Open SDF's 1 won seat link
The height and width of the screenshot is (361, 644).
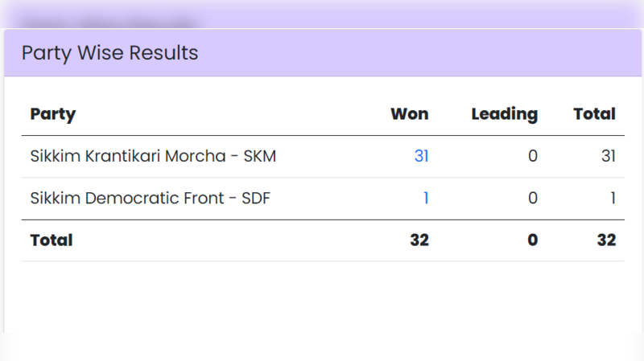425,198
